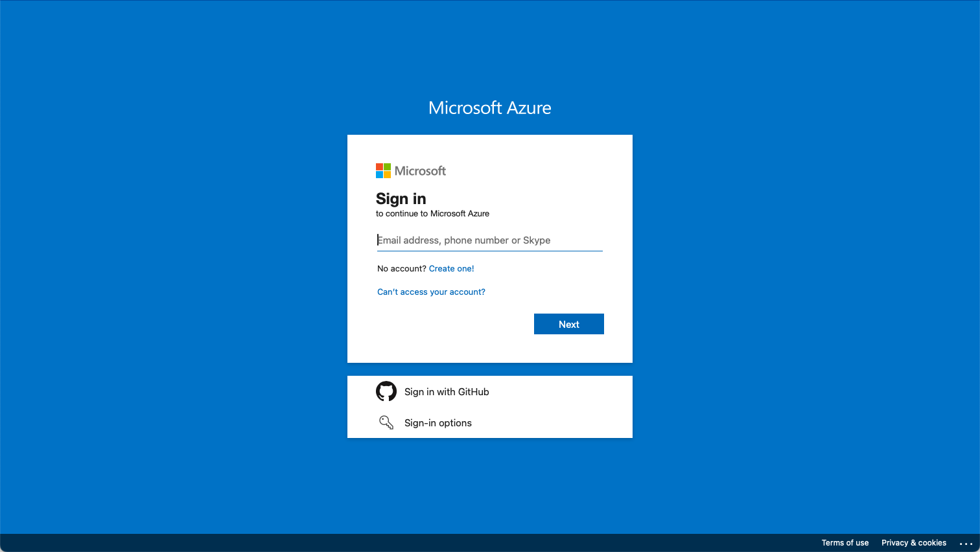Click Can't access your account? link

(x=431, y=292)
